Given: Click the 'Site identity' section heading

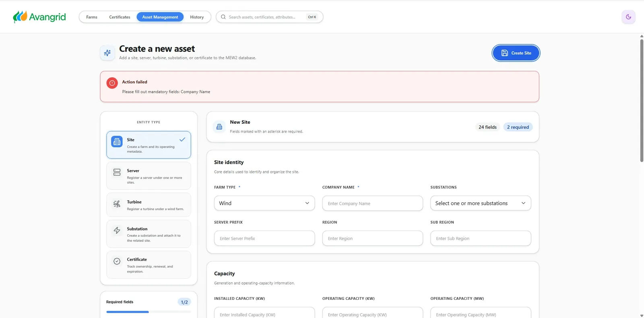Looking at the screenshot, I should 229,162.
